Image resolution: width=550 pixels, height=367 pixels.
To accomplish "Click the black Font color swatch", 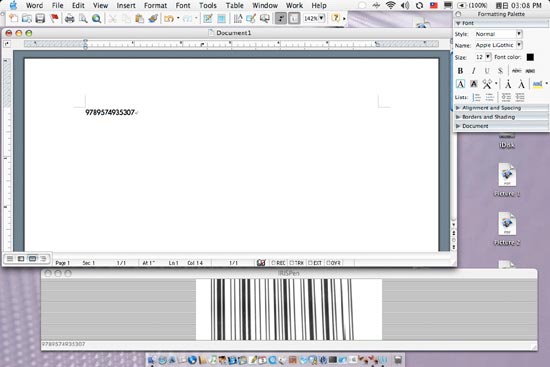I will [x=530, y=57].
